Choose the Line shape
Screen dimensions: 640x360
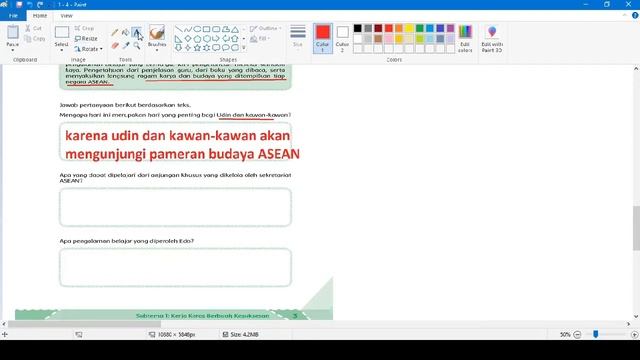click(178, 29)
